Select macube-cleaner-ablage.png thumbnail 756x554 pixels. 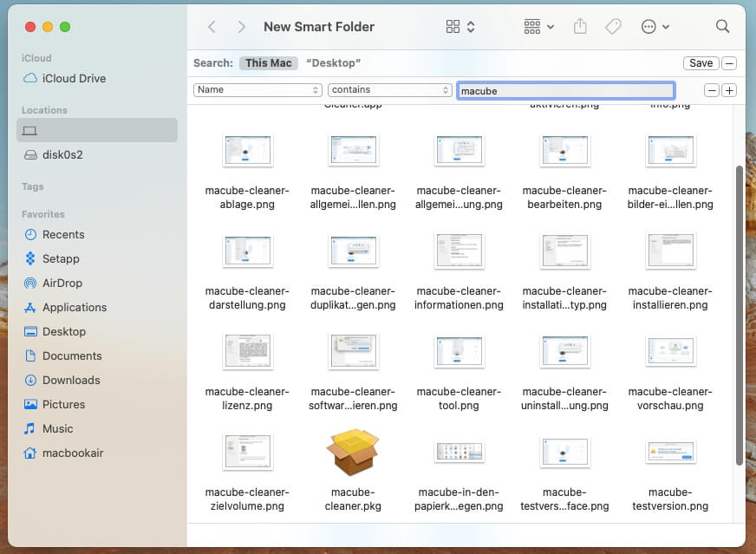pos(247,151)
